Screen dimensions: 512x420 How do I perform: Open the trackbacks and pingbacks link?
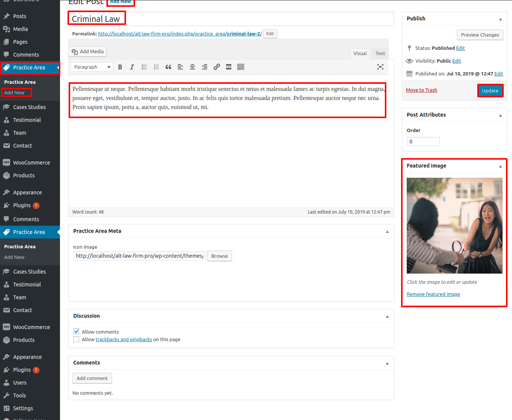tap(124, 339)
